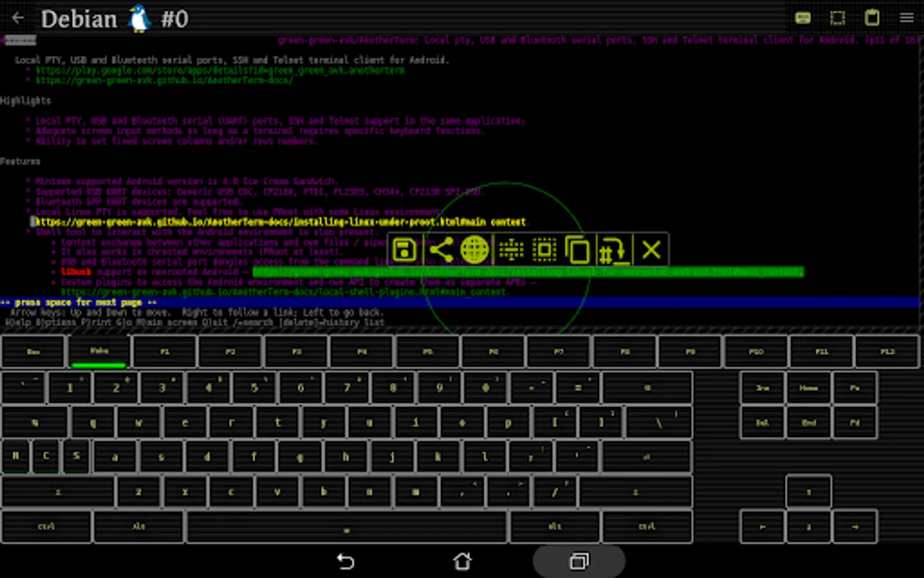Tap the q key

[x=93, y=423]
